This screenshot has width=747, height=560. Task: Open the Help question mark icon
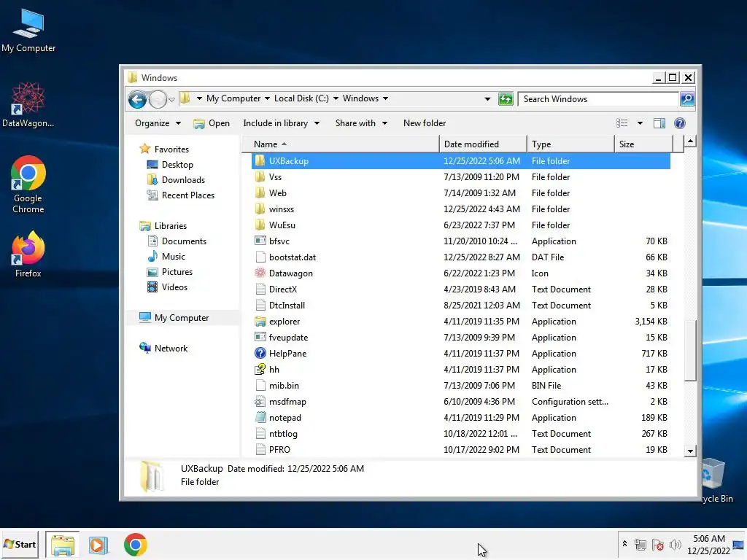tap(680, 123)
